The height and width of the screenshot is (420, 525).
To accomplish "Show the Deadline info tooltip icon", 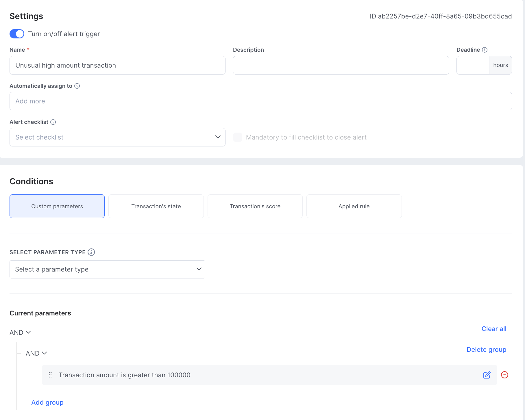I will coord(485,50).
